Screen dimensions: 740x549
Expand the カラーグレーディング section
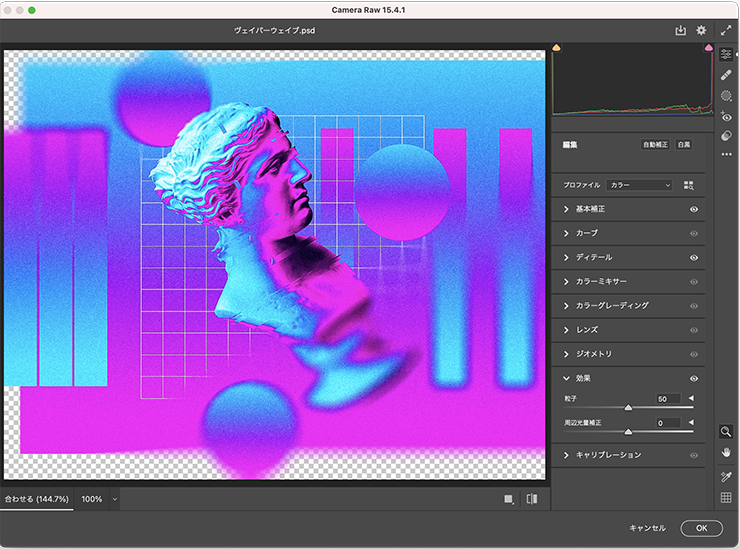tap(566, 306)
